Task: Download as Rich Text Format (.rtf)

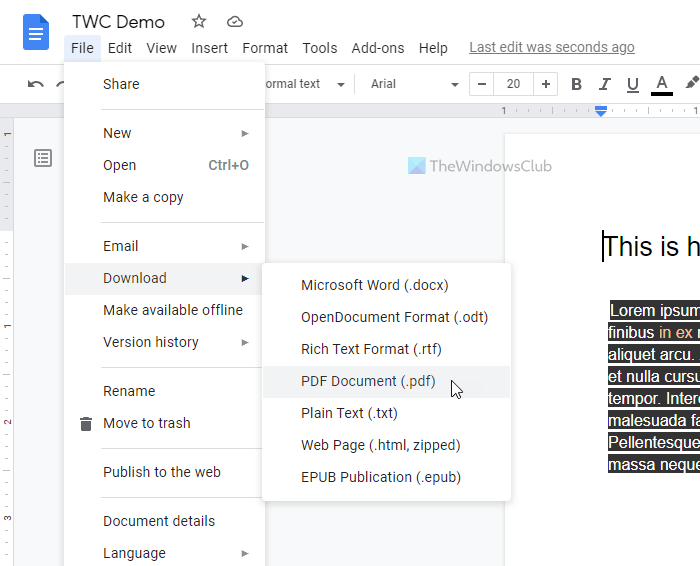Action: coord(387,349)
